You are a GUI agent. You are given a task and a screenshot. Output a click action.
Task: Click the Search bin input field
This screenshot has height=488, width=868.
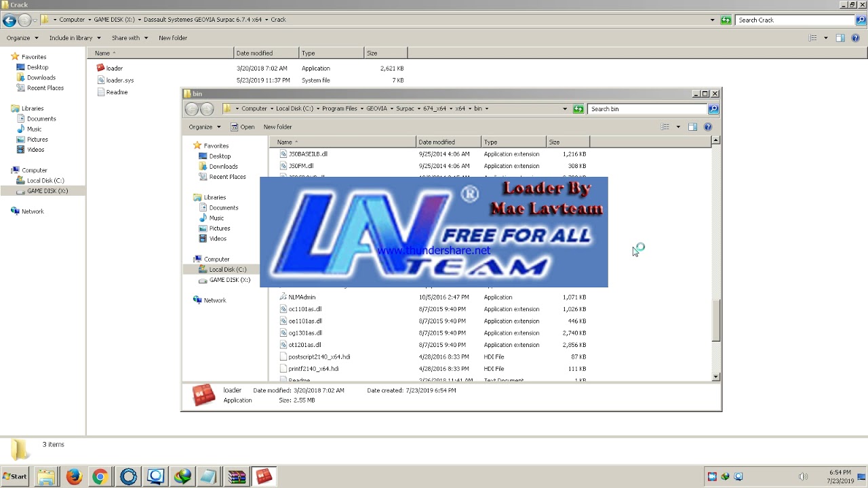click(648, 109)
